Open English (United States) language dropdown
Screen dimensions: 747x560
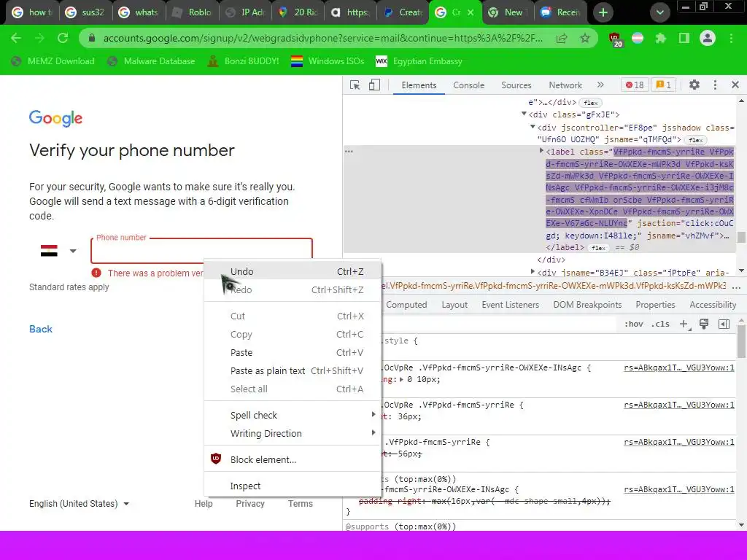79,504
